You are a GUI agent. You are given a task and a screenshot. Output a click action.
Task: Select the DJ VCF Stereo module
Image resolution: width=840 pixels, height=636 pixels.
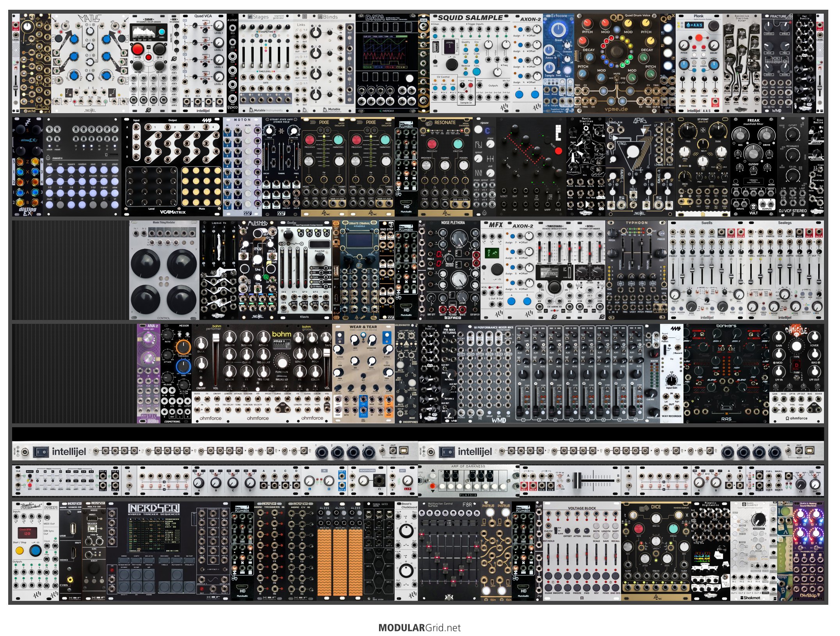coord(792,167)
